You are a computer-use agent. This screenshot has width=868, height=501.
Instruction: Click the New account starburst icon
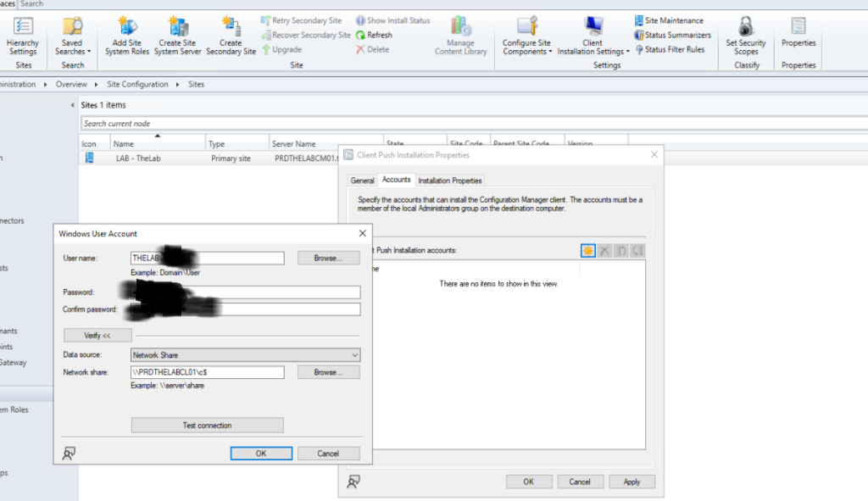(x=588, y=251)
